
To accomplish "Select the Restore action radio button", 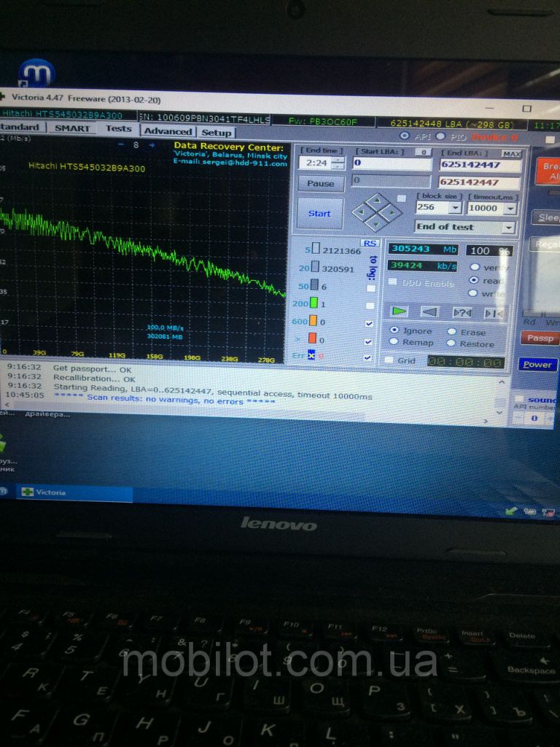I will [451, 343].
